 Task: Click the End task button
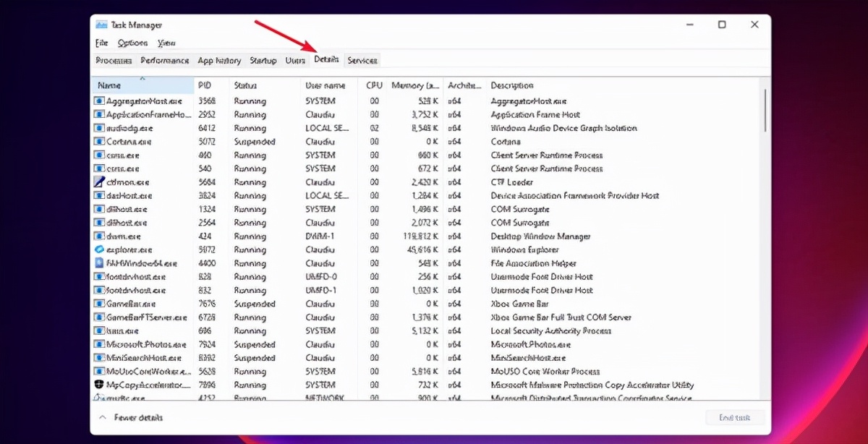click(x=733, y=417)
